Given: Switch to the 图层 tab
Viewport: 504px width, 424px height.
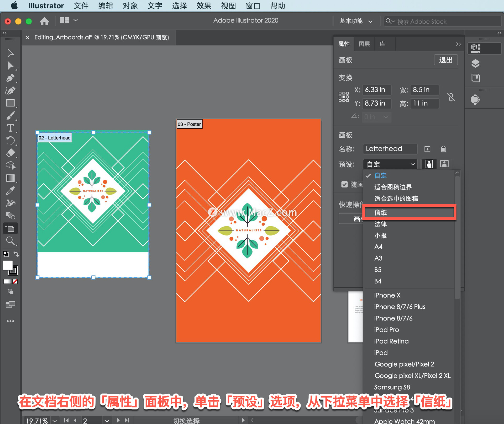Looking at the screenshot, I should point(364,44).
